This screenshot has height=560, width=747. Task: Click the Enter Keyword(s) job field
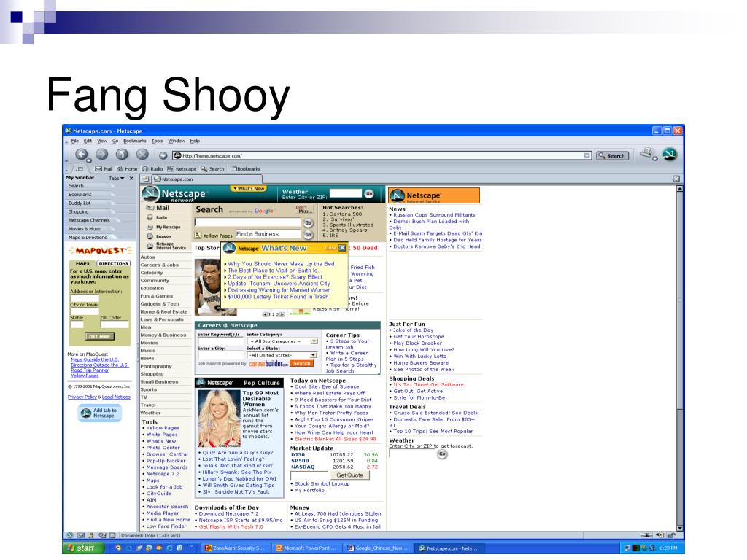tap(220, 341)
